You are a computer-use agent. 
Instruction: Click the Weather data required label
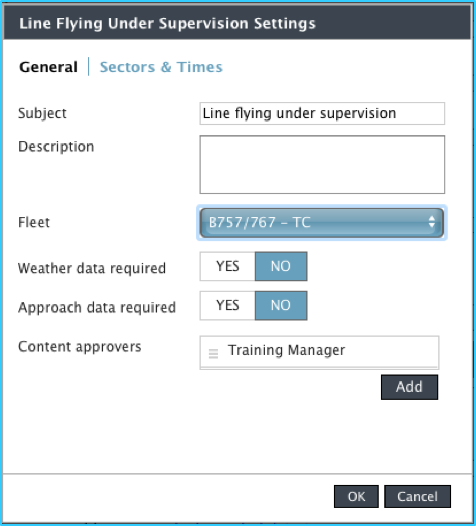point(92,268)
